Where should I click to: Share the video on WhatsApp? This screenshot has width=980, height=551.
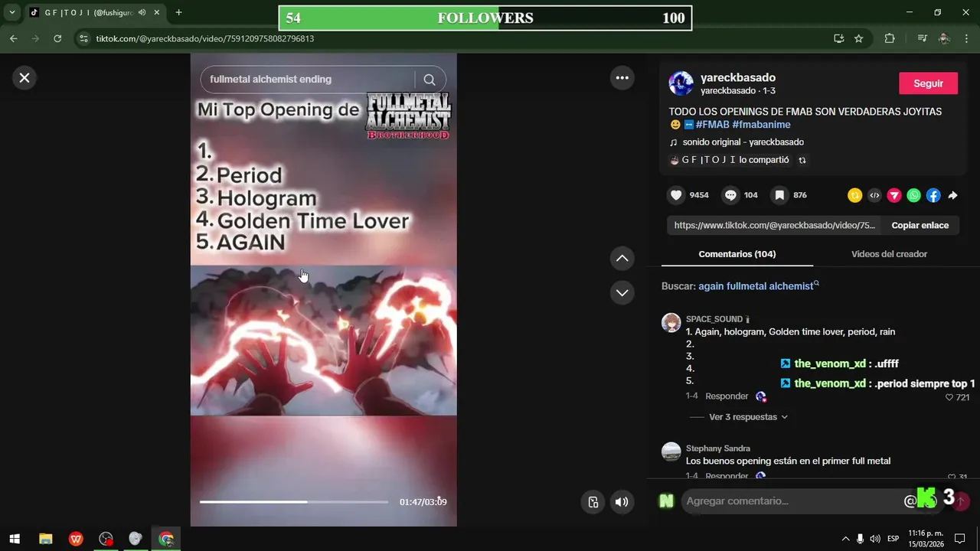tap(913, 195)
